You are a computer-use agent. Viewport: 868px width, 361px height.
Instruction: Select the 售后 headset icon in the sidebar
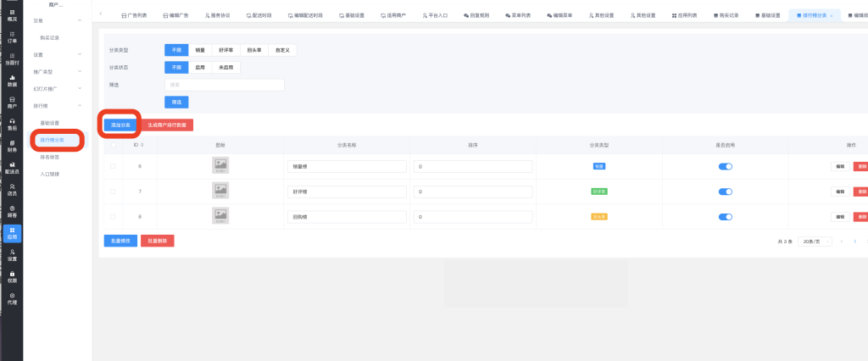11,125
